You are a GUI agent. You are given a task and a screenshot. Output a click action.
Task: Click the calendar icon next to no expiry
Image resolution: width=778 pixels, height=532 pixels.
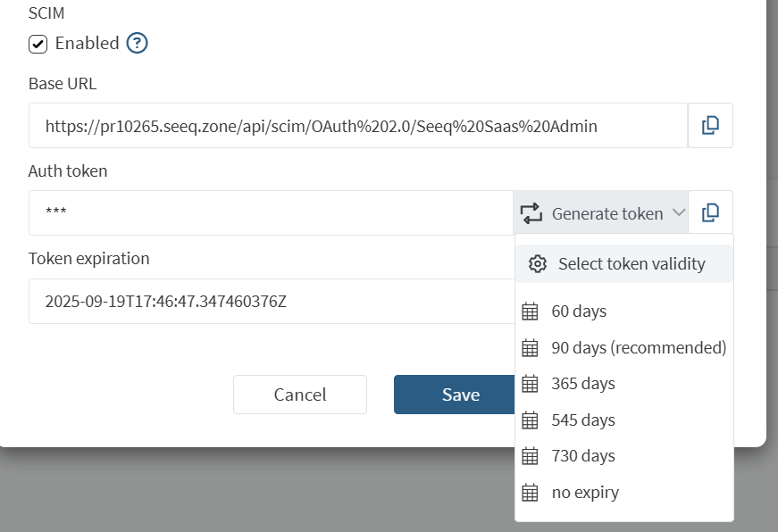click(530, 493)
